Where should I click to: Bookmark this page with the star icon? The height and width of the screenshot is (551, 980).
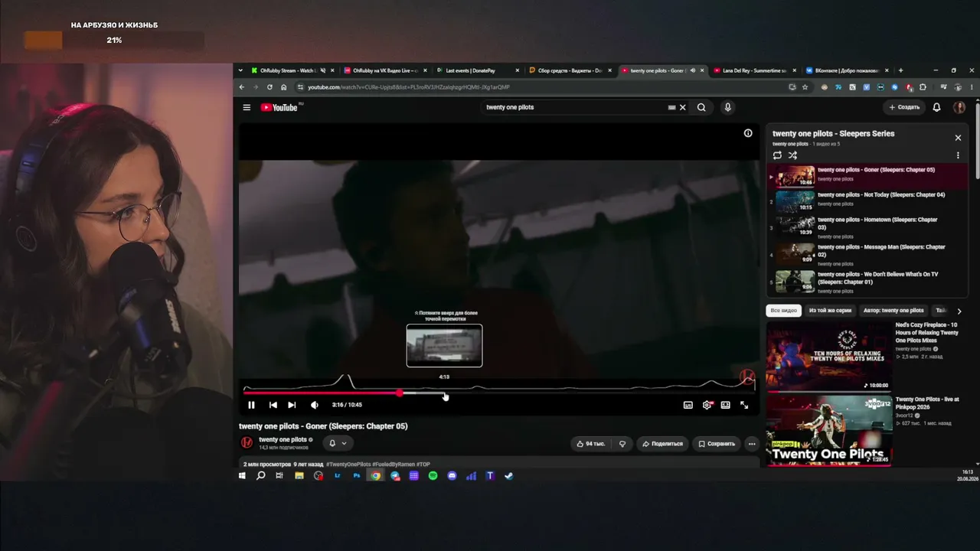805,87
